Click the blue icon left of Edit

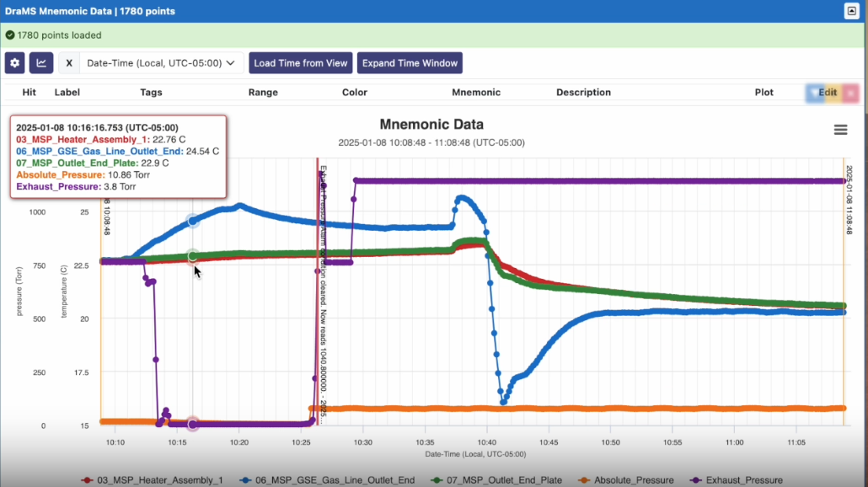pyautogui.click(x=813, y=93)
